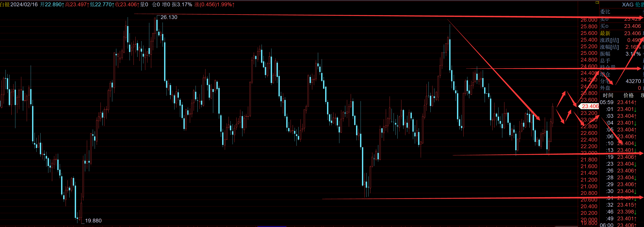
Task: Click the 19.880 low price label
Action: tap(93, 221)
